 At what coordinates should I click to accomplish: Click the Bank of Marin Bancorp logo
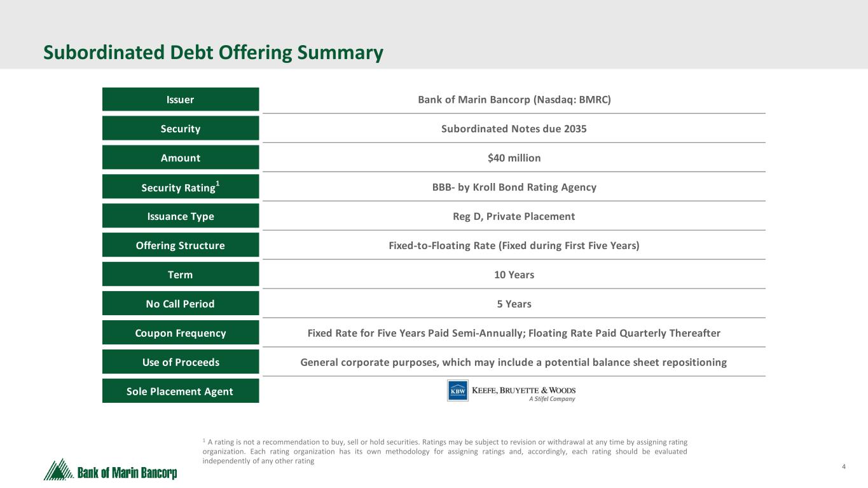[x=111, y=471]
